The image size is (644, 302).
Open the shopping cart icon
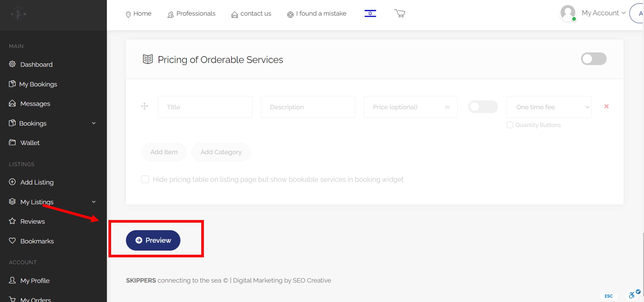point(400,13)
